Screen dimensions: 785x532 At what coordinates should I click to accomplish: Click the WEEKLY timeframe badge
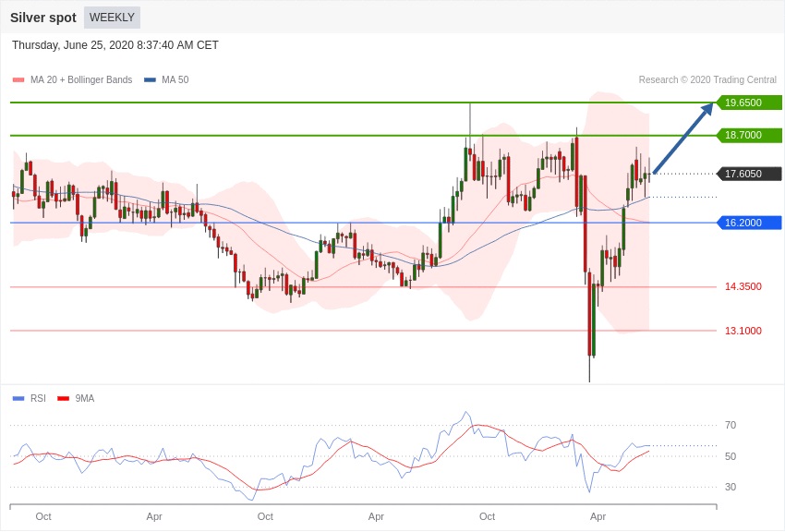pos(112,18)
